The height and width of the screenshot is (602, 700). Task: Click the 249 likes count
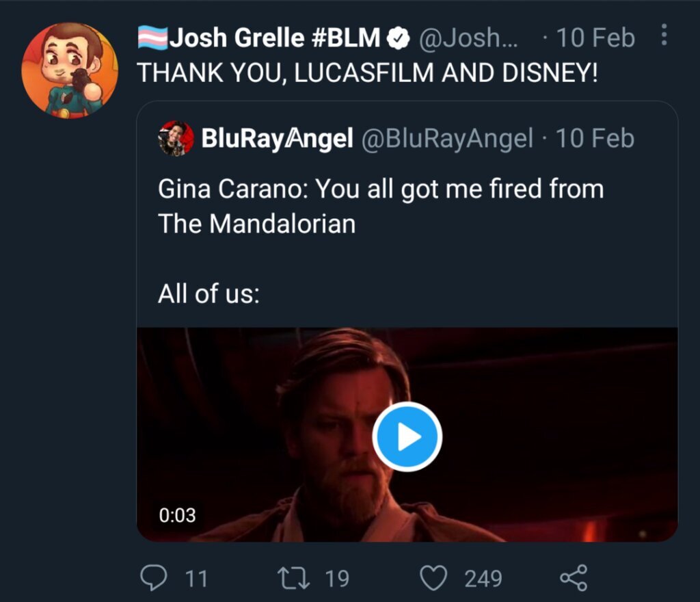(483, 579)
